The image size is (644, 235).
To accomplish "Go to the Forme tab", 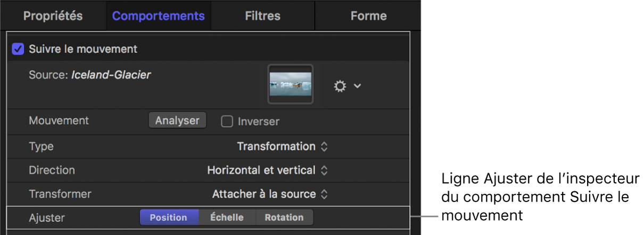I will click(x=368, y=16).
